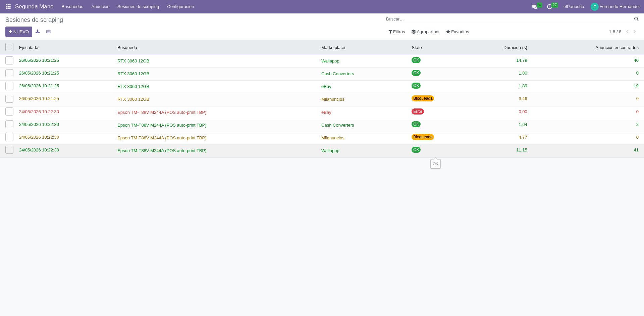Sort by the Duracion (s) column header
644x316 pixels.
[x=515, y=48]
